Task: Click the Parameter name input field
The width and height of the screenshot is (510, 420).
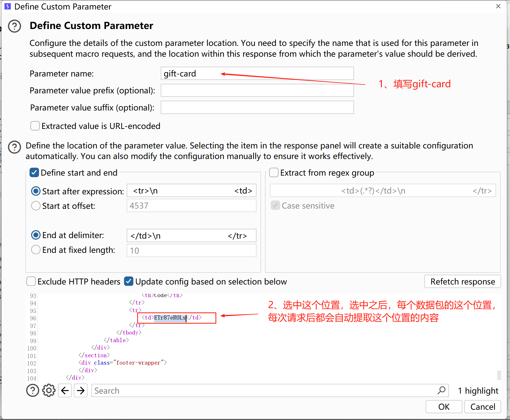Action: [x=257, y=74]
